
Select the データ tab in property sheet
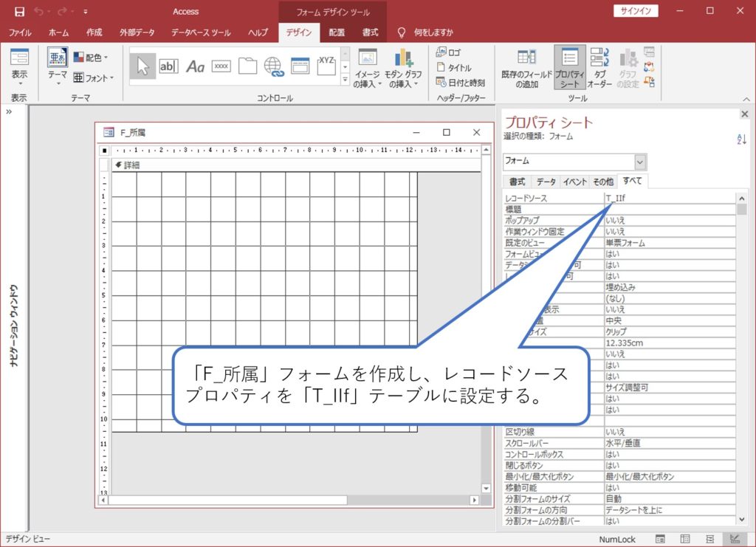tap(546, 180)
